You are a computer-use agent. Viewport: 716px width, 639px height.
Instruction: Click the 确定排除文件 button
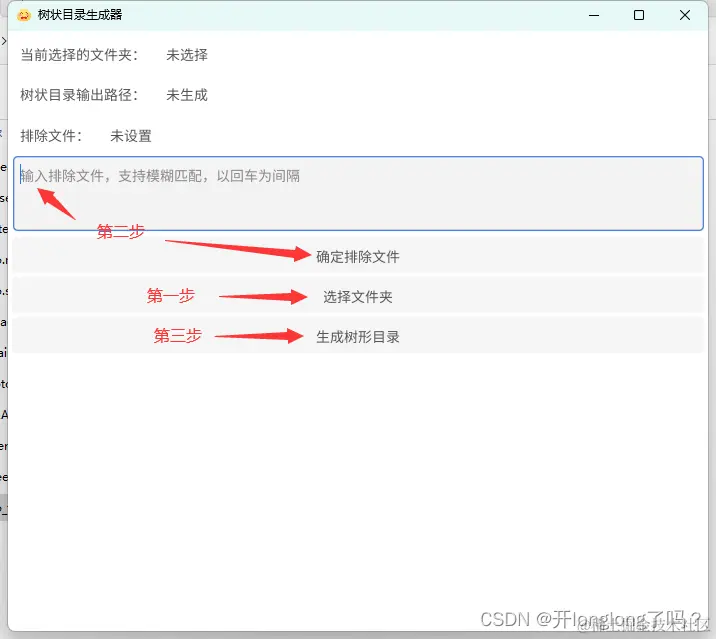pyautogui.click(x=358, y=257)
